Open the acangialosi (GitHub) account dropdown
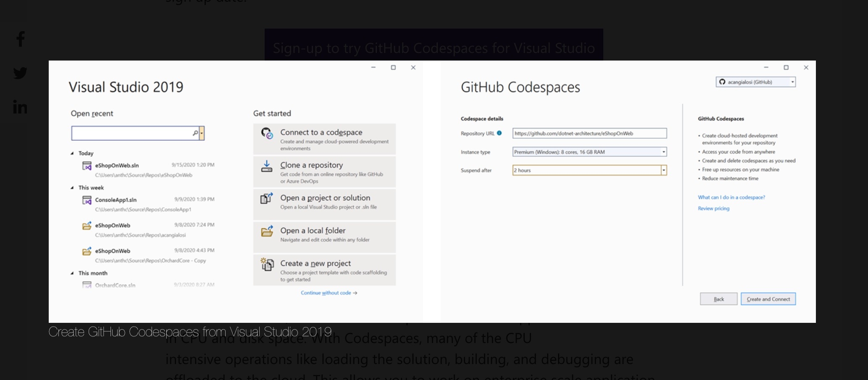868x380 pixels. [792, 82]
